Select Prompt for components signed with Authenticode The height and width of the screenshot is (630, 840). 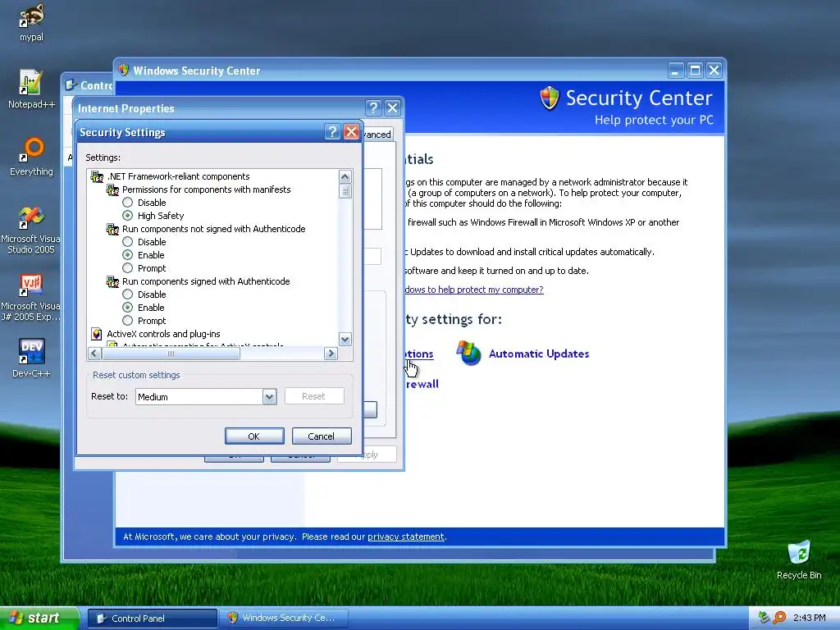[x=127, y=321]
